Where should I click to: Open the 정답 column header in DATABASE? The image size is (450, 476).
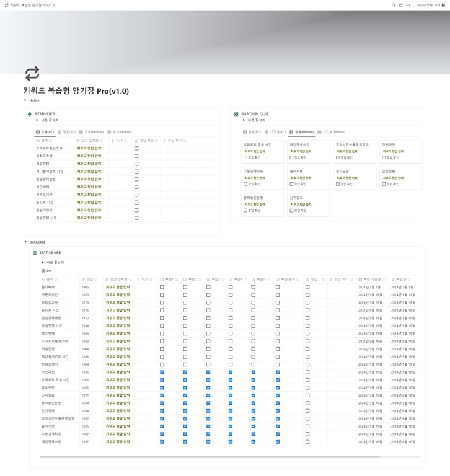(90, 280)
